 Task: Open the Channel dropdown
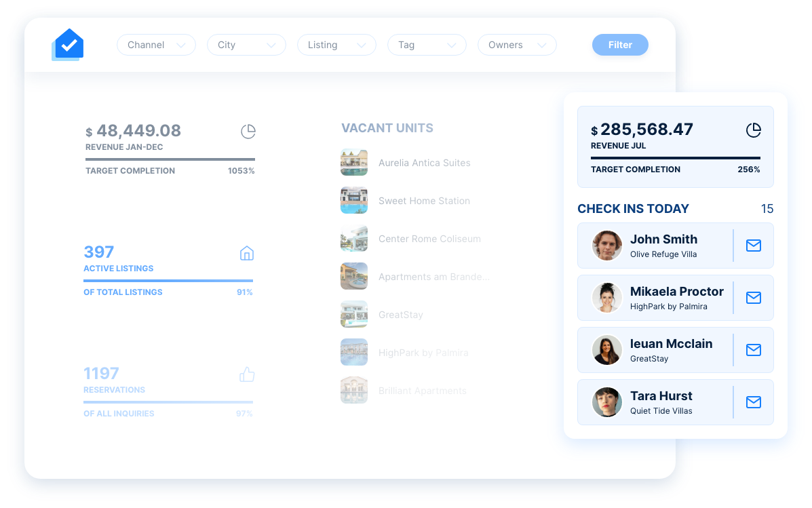click(x=157, y=45)
